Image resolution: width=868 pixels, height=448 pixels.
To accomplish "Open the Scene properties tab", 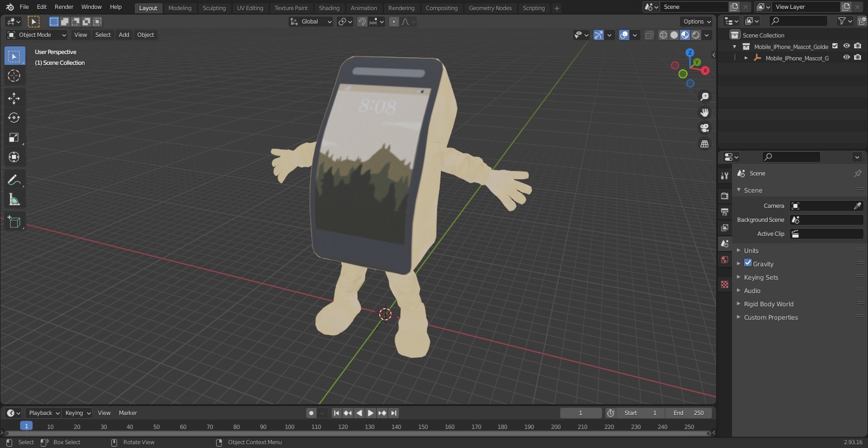I will [724, 243].
